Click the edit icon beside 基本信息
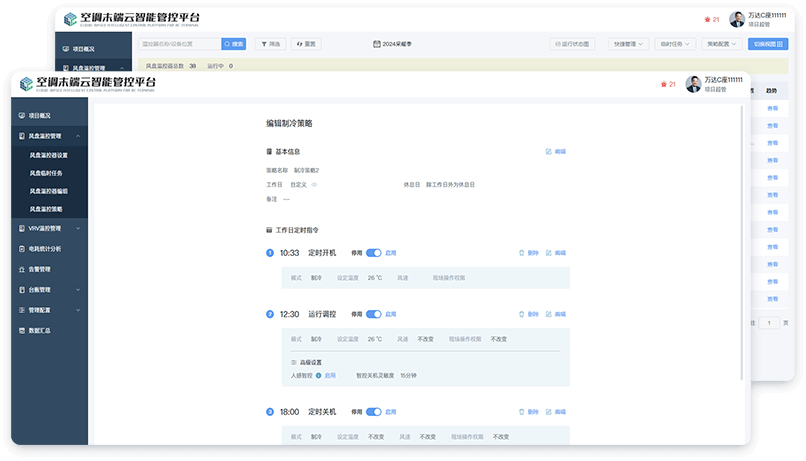Image resolution: width=806 pixels, height=461 pixels. pyautogui.click(x=548, y=152)
